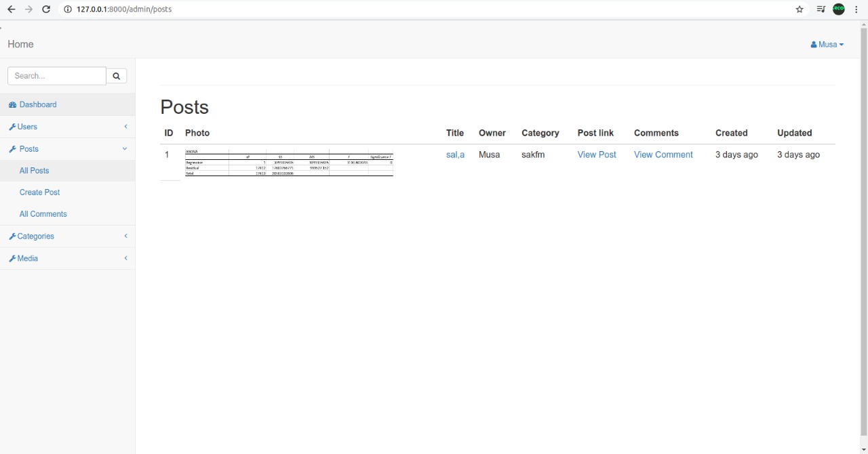
Task: Expand the Categories menu chevron
Action: pos(125,236)
